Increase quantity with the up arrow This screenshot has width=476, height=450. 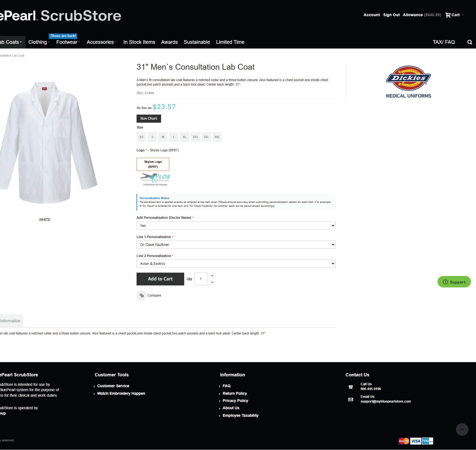(212, 276)
